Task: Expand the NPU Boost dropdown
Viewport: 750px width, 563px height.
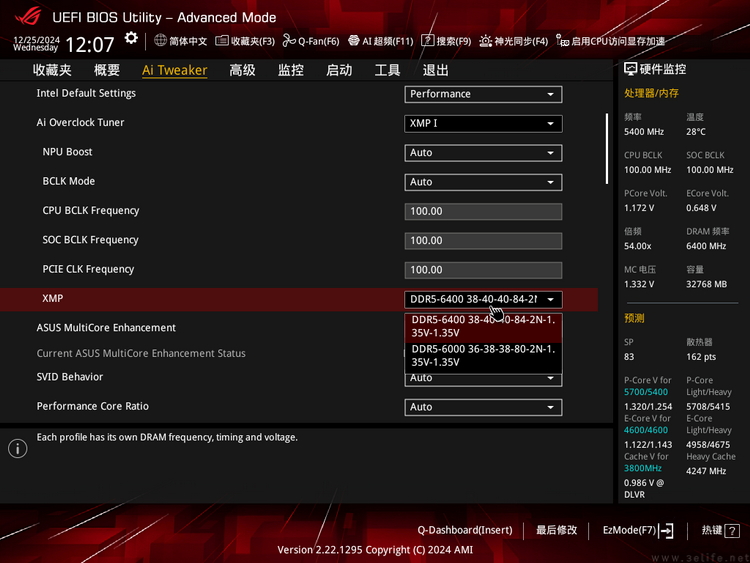Action: point(483,153)
